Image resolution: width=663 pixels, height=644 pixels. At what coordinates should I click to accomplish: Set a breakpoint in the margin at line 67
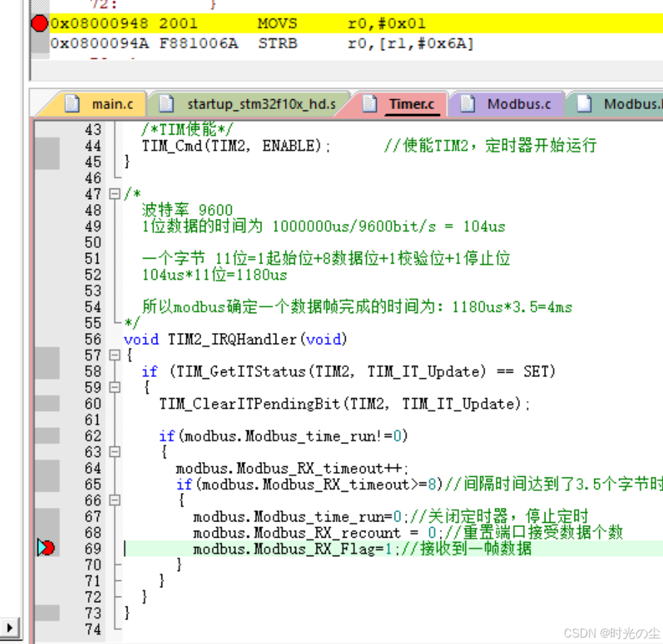(47, 516)
